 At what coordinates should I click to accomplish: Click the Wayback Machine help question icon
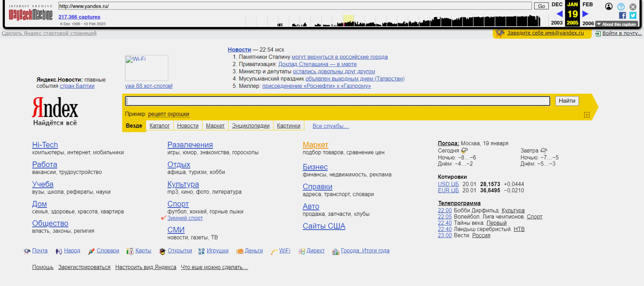(x=621, y=6)
